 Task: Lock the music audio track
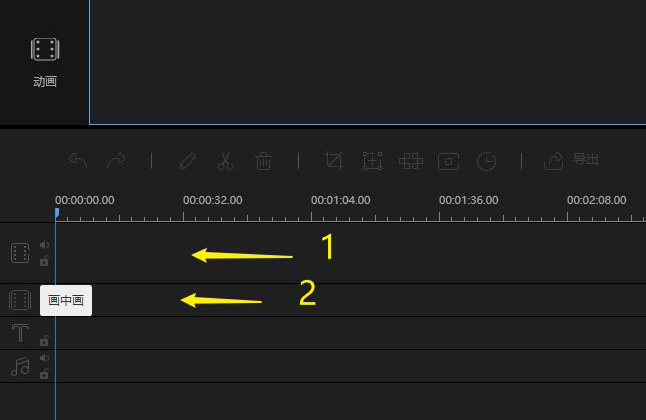(x=44, y=374)
